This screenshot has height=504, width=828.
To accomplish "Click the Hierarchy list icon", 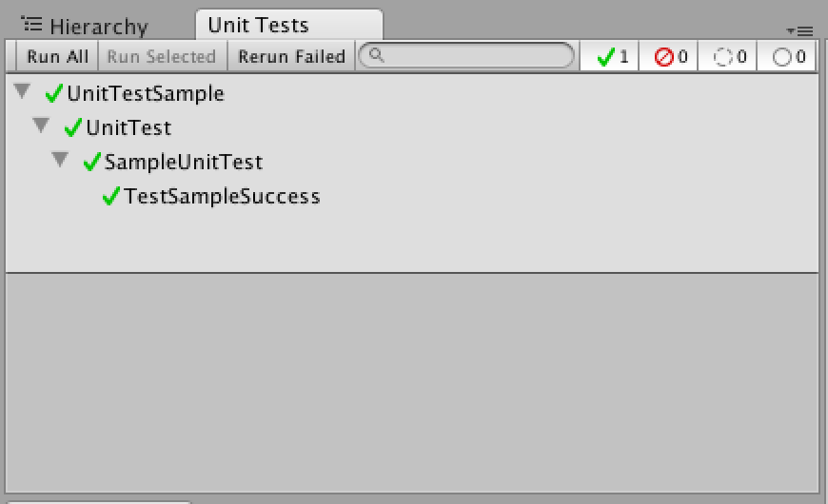I will pyautogui.click(x=31, y=25).
